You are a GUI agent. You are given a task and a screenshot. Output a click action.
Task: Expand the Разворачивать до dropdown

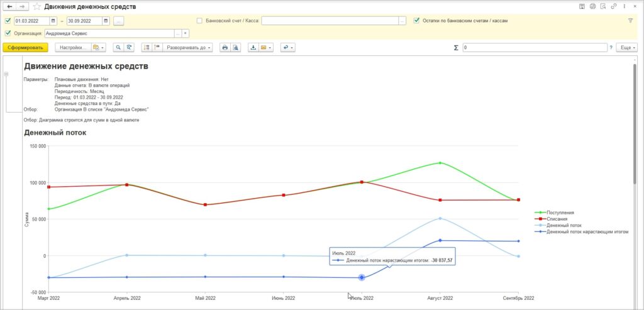pyautogui.click(x=187, y=48)
